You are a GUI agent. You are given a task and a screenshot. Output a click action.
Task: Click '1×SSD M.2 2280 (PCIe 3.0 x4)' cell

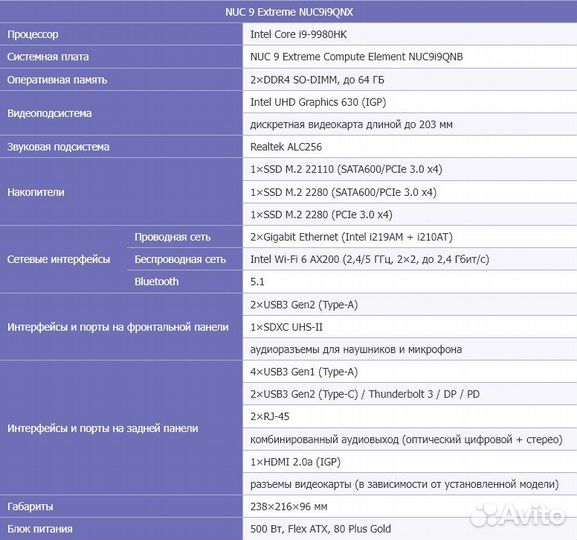[x=410, y=214]
